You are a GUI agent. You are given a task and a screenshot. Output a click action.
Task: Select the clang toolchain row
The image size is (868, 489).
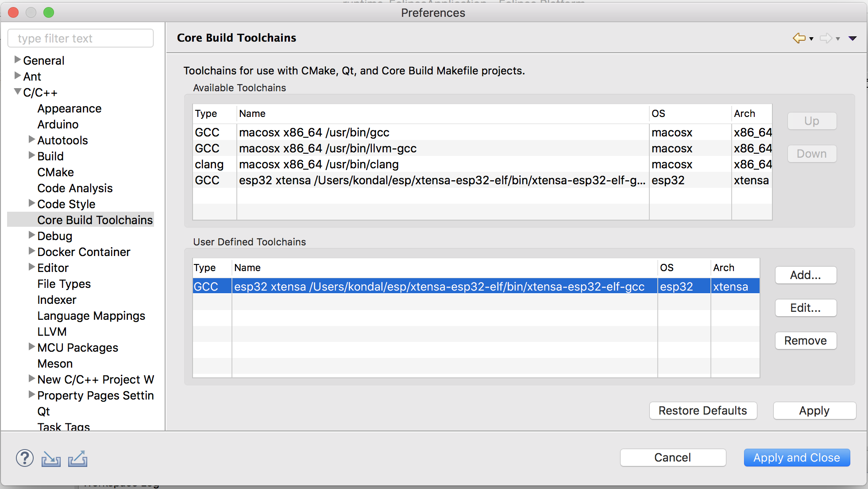click(x=319, y=164)
